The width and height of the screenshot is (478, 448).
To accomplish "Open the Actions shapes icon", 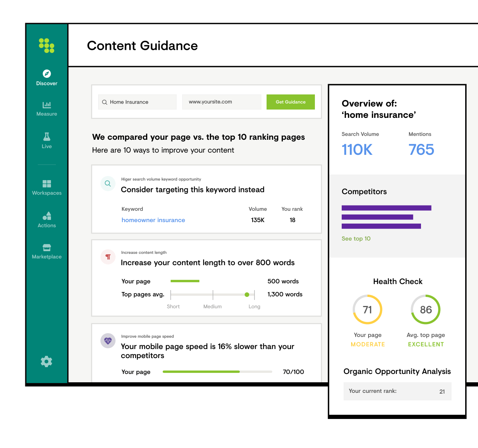I will (x=47, y=216).
